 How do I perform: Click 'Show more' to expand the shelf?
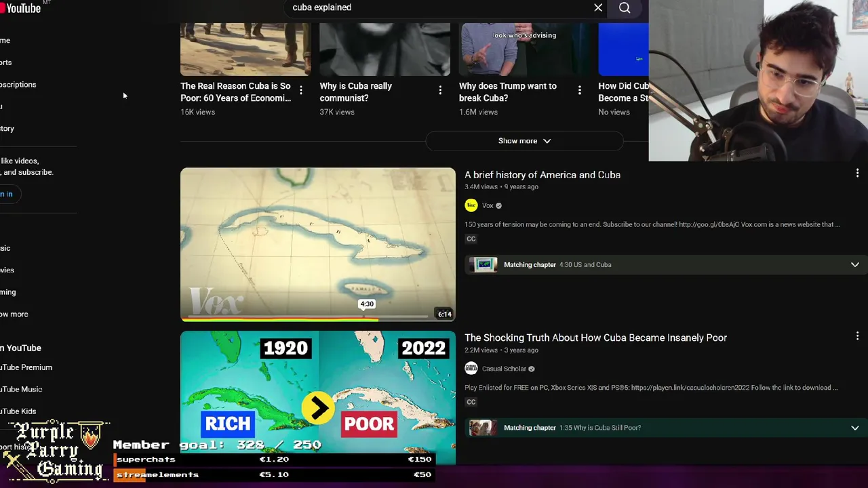pos(524,141)
